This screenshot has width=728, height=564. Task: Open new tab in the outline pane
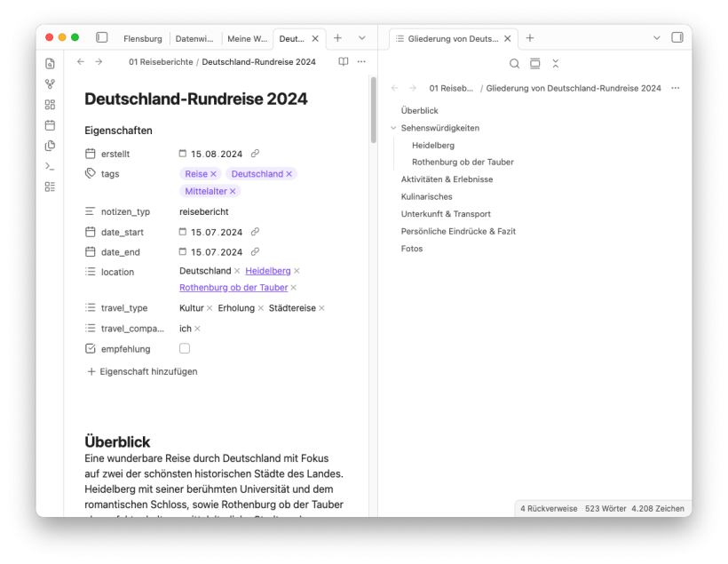530,38
